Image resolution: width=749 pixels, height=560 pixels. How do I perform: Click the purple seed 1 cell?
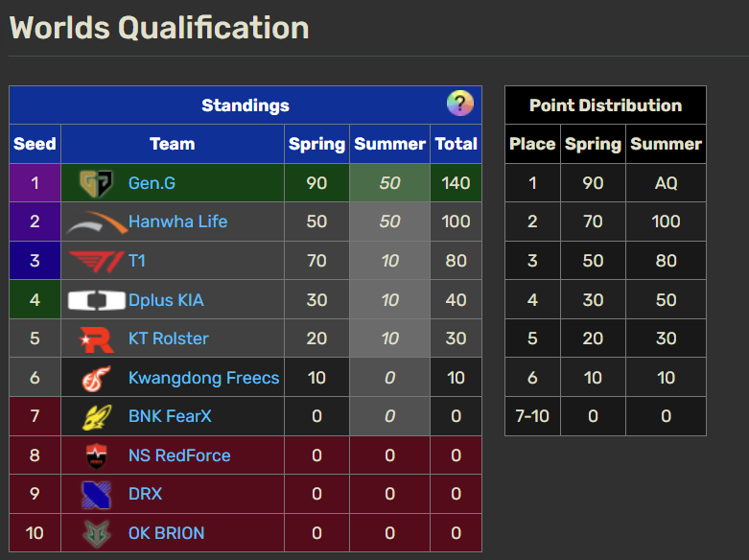35,183
